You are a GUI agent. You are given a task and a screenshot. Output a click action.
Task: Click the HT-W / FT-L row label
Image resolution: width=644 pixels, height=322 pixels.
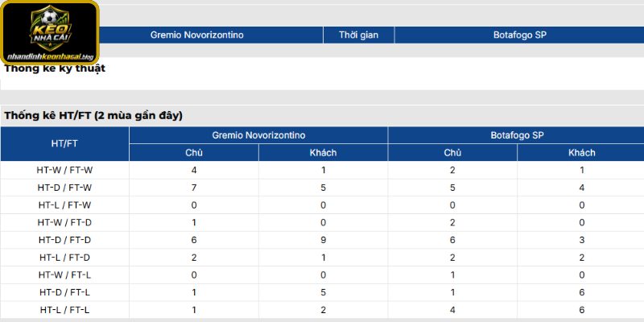(x=65, y=275)
